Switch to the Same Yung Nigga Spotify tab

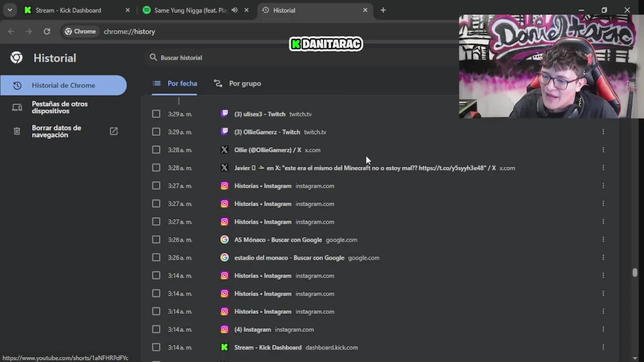(x=196, y=10)
